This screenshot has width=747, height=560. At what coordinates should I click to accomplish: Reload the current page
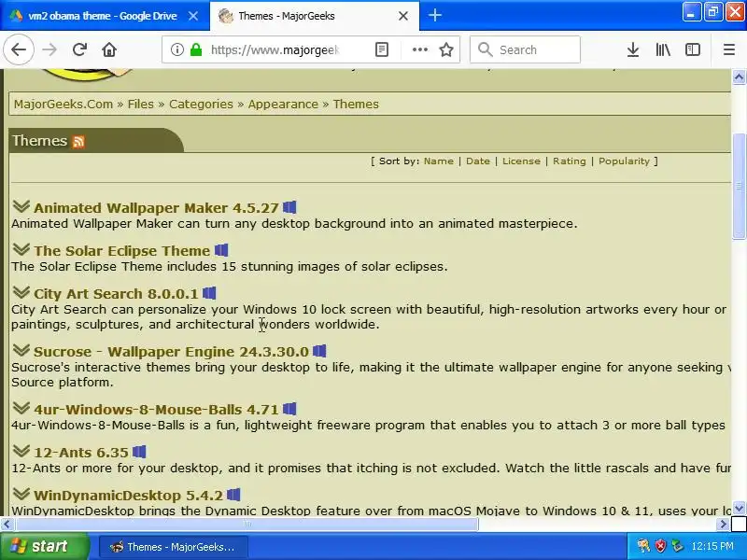(79, 49)
